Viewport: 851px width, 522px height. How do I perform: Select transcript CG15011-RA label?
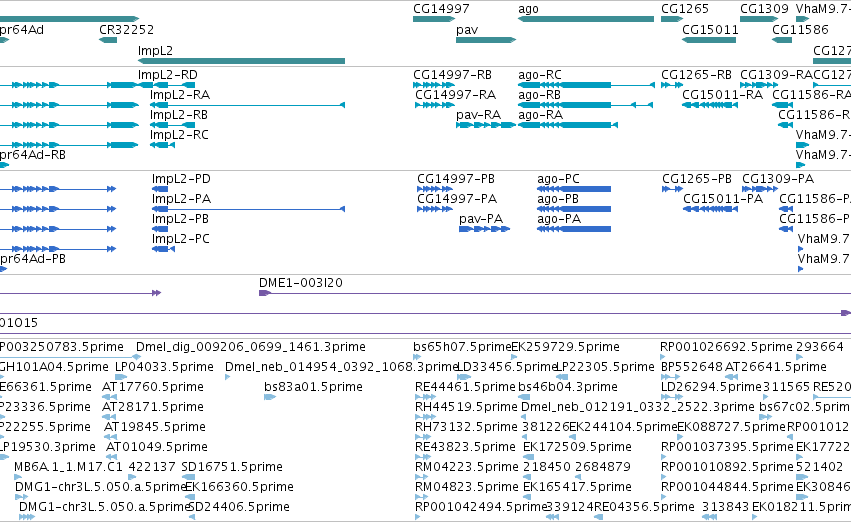pos(722,95)
